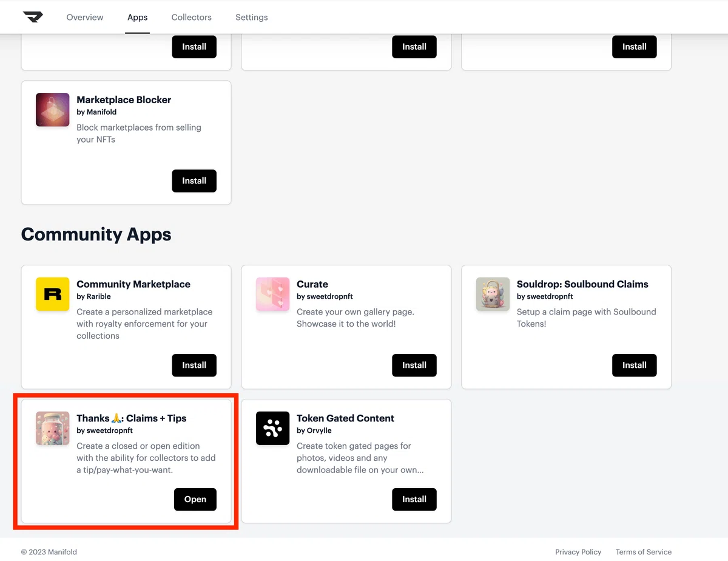
Task: Click the Token Gated Content title
Action: click(345, 418)
